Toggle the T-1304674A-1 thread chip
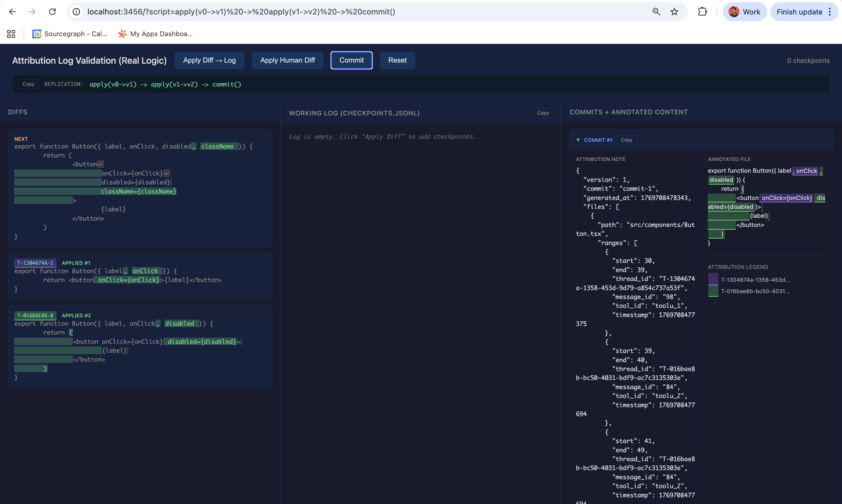Image resolution: width=842 pixels, height=504 pixels. 35,263
